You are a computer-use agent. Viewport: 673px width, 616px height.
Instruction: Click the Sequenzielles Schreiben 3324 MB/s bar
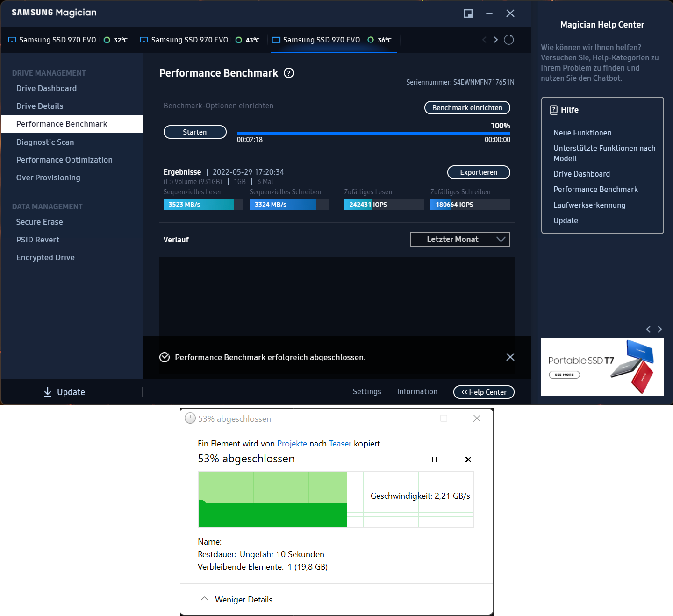pos(289,205)
